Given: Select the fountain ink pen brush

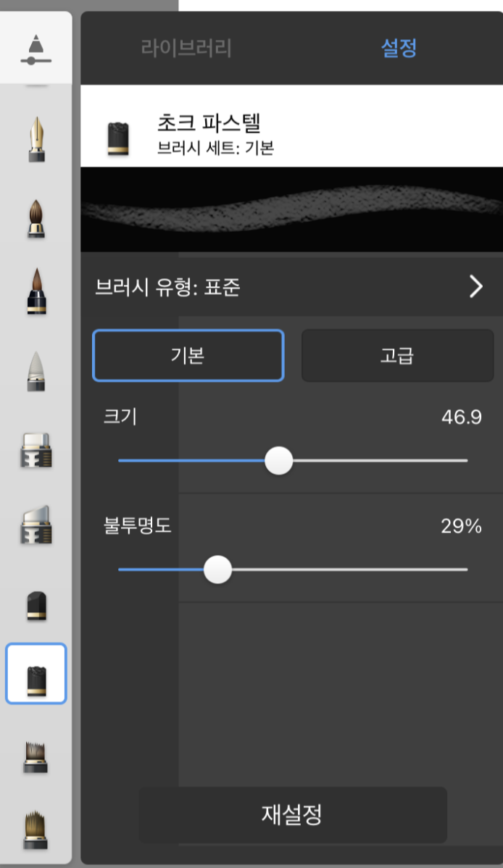Looking at the screenshot, I should click(x=36, y=138).
